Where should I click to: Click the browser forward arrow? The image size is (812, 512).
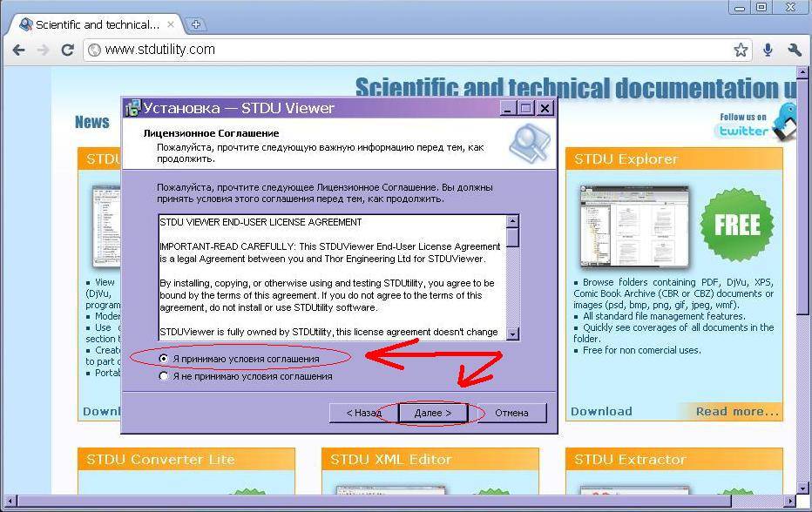pyautogui.click(x=43, y=51)
